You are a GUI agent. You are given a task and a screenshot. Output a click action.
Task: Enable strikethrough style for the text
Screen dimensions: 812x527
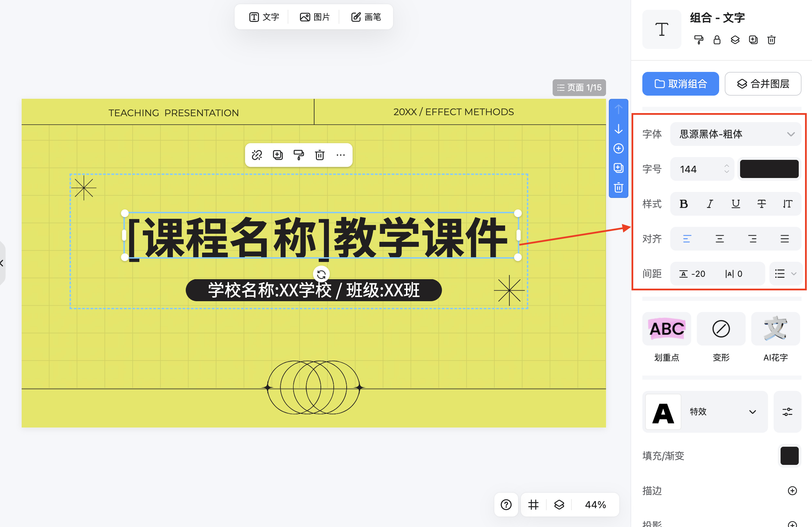click(762, 204)
